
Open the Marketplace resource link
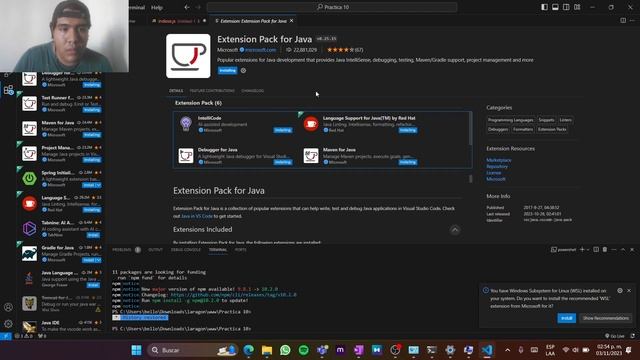[498, 160]
